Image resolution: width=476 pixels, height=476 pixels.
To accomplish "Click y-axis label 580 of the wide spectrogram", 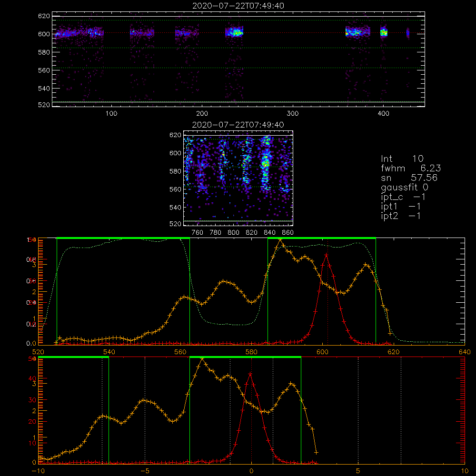I will point(44,52).
